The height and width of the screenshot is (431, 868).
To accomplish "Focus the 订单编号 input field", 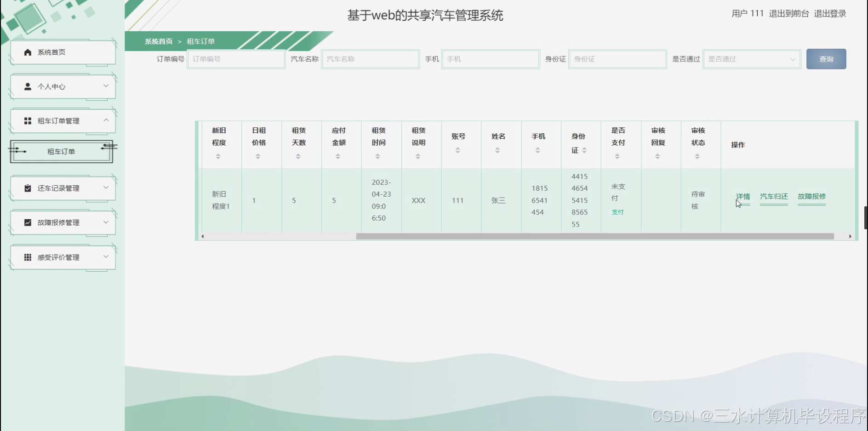I will (235, 59).
